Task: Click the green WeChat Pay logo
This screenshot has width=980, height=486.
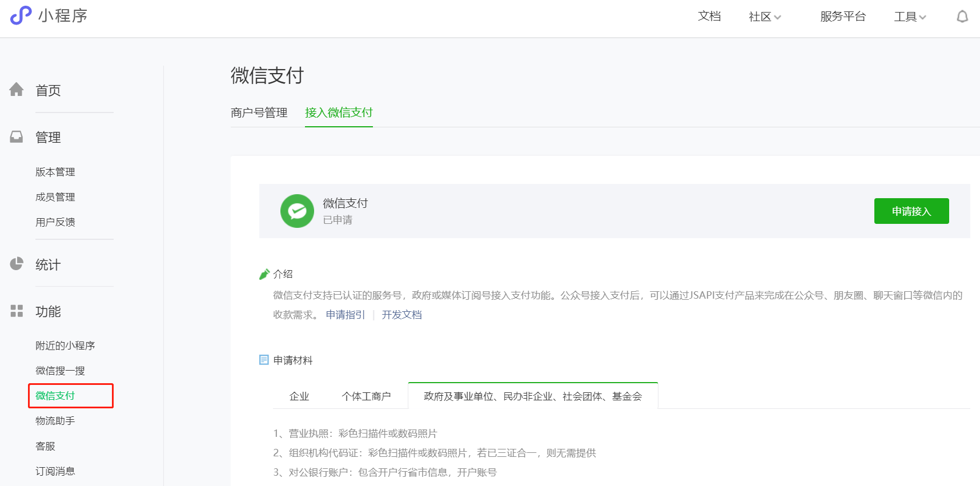Action: pos(297,211)
